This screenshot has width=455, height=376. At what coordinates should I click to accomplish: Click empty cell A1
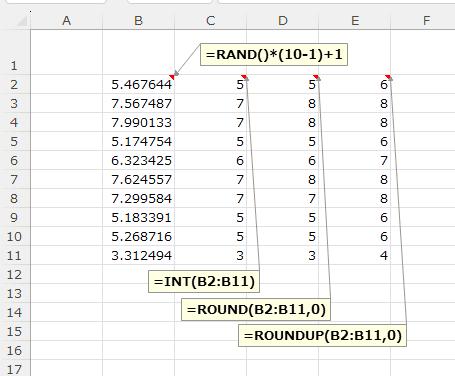pyautogui.click(x=67, y=52)
